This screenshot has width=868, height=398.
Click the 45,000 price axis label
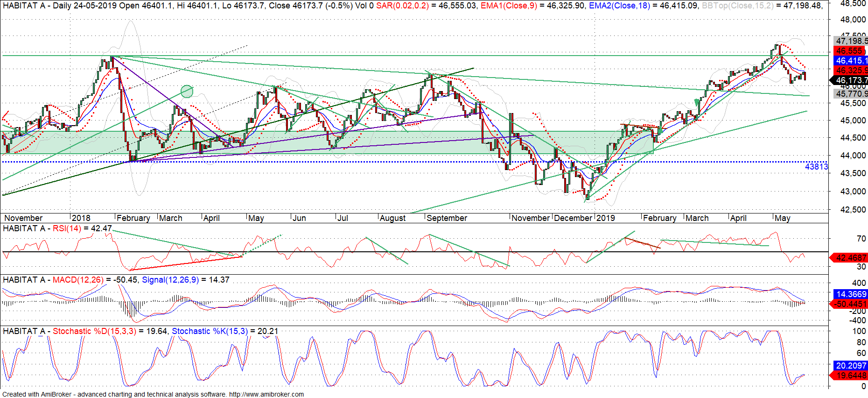point(853,121)
